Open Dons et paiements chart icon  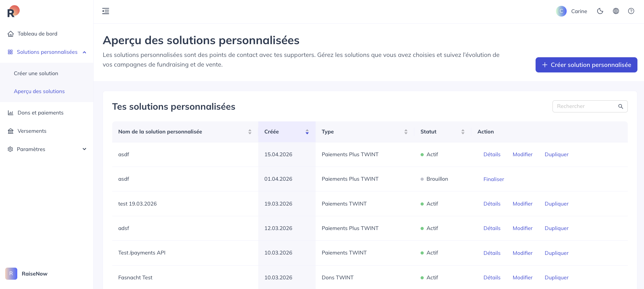11,113
